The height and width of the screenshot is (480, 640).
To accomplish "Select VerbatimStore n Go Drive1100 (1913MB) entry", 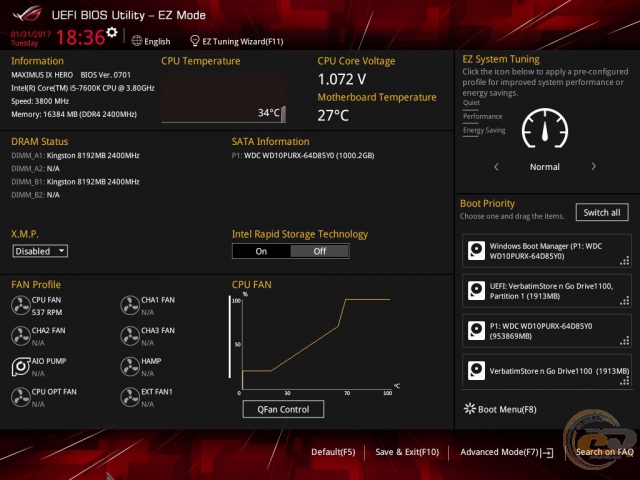I will (x=547, y=371).
